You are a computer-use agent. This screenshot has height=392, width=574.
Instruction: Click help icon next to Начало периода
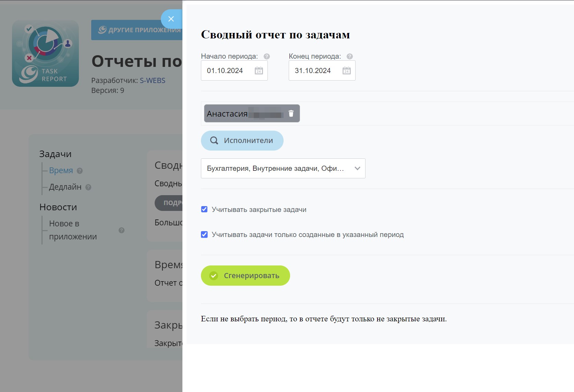pos(266,57)
